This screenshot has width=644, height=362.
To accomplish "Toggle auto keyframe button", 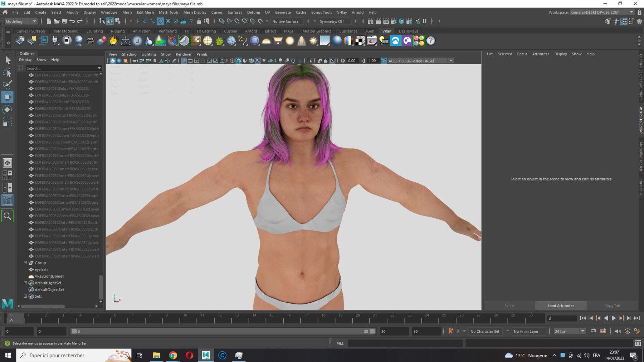I will [x=627, y=331].
